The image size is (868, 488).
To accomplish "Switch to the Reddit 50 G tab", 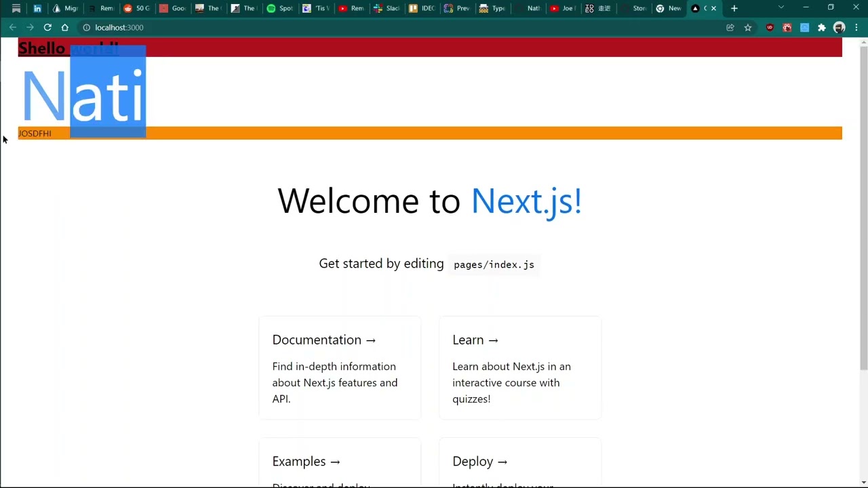I will point(136,8).
